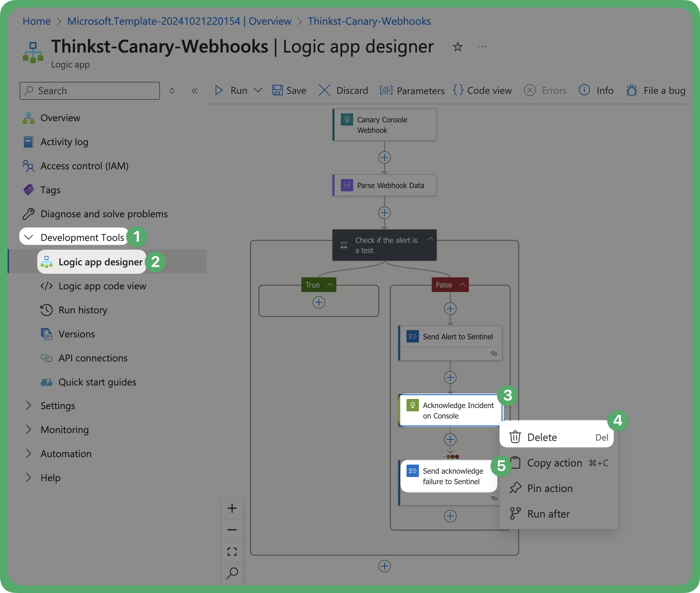Click File a bug
Screen dimensions: 700x593
point(656,90)
